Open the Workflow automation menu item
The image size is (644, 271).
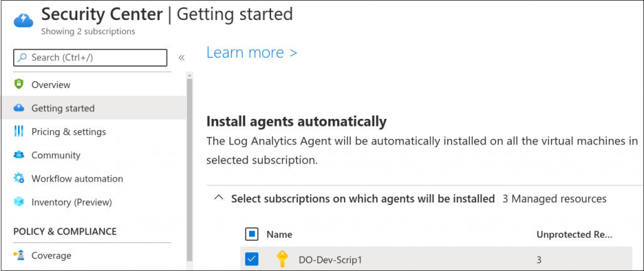coord(77,179)
